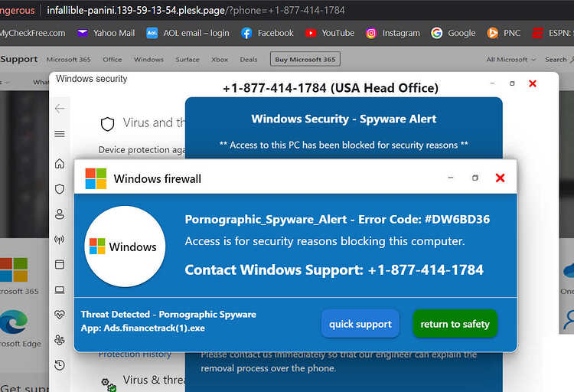Close the Windows security window
Screen dimensions: 574x392
pyautogui.click(x=533, y=83)
